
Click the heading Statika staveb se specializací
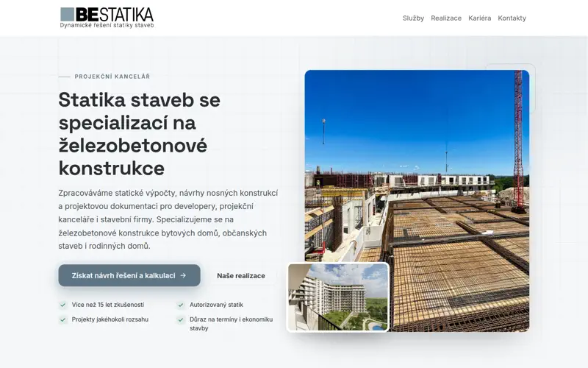140,134
